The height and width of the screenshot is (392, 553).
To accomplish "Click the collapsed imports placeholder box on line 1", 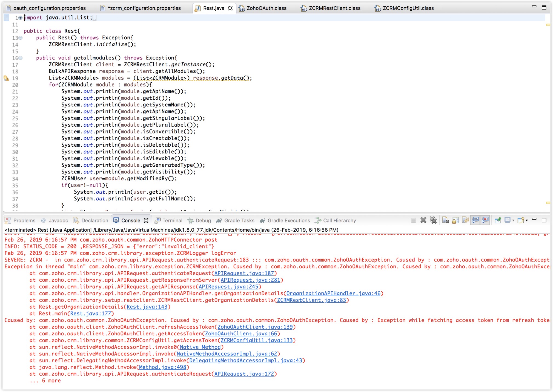I will [x=94, y=18].
